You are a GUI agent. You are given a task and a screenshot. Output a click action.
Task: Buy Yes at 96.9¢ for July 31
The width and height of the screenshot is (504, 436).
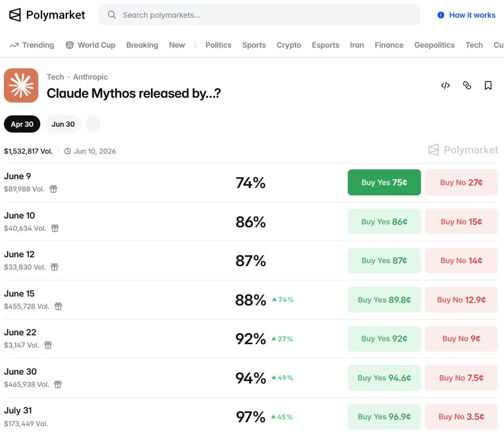384,417
